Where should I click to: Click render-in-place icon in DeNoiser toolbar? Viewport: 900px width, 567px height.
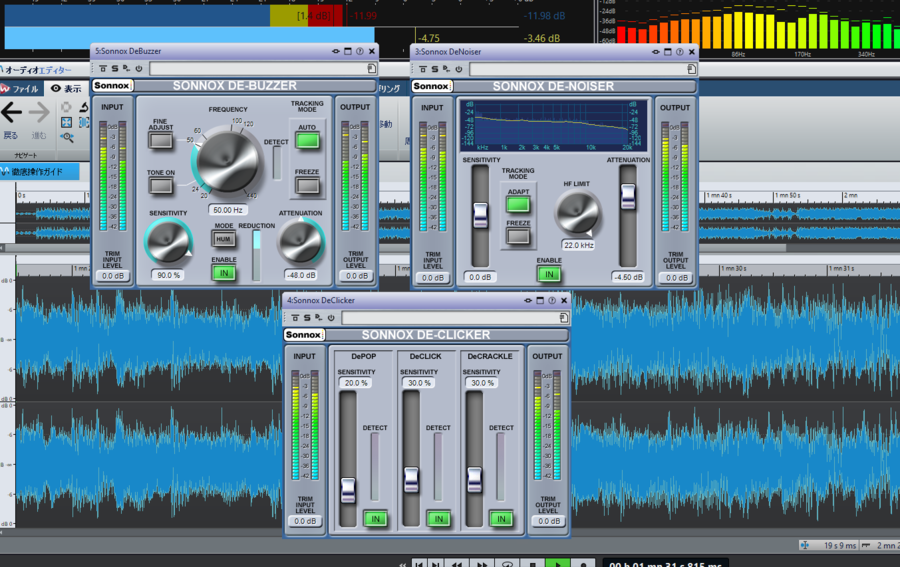[447, 69]
